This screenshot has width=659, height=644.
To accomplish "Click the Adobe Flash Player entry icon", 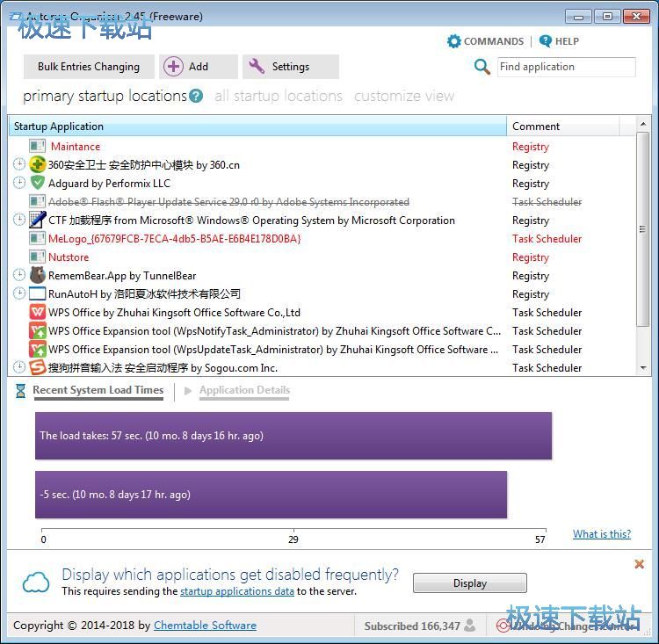I will [38, 201].
